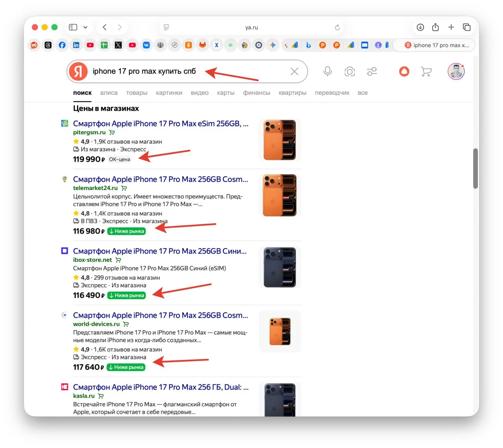Toggle the Safari sidebar
The width and height of the screenshot is (503, 448).
73,27
